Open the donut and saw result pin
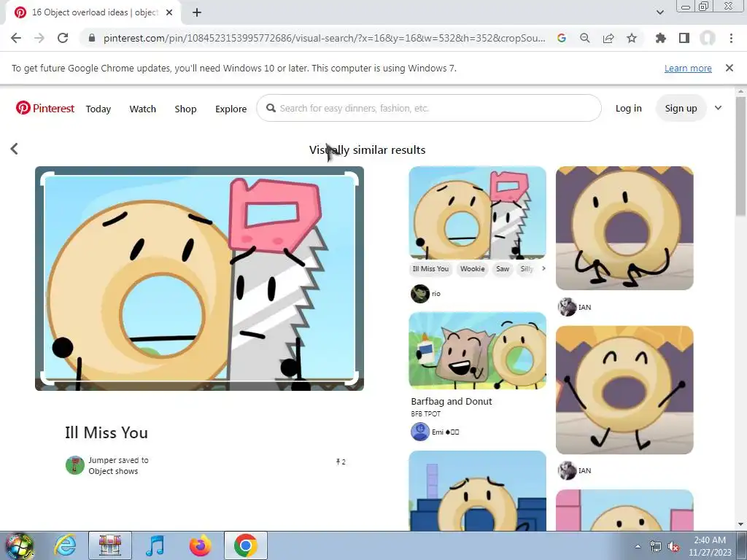The image size is (747, 560). coord(477,212)
